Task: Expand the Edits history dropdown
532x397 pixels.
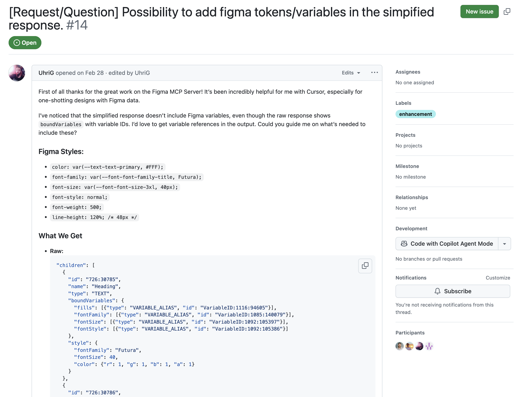Action: click(351, 73)
